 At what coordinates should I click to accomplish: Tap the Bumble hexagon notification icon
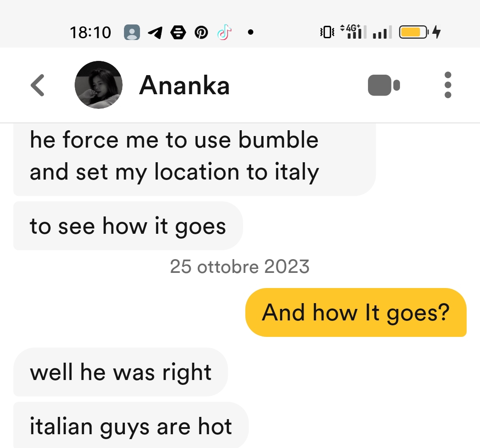pos(178,32)
